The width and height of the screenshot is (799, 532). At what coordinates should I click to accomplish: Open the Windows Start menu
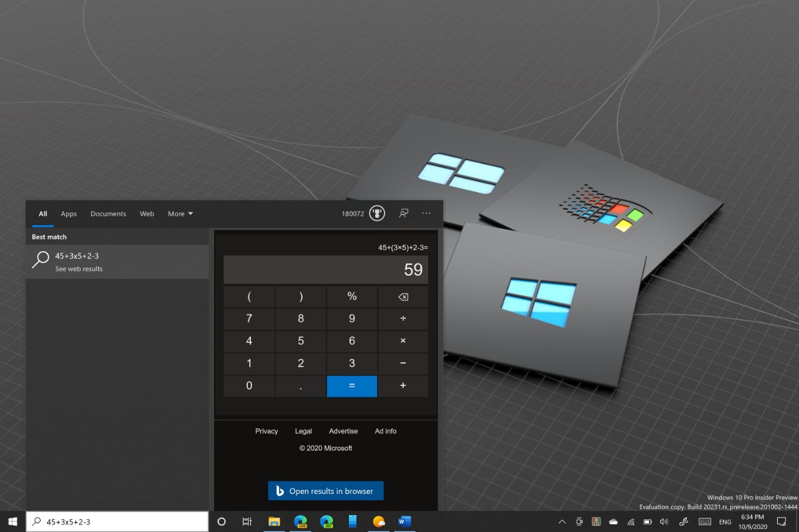click(x=12, y=521)
